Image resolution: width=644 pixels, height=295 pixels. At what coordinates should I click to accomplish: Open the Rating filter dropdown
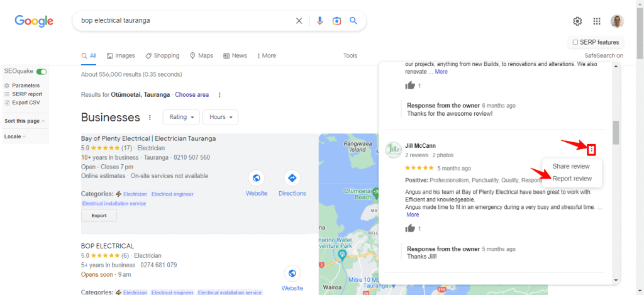click(181, 117)
